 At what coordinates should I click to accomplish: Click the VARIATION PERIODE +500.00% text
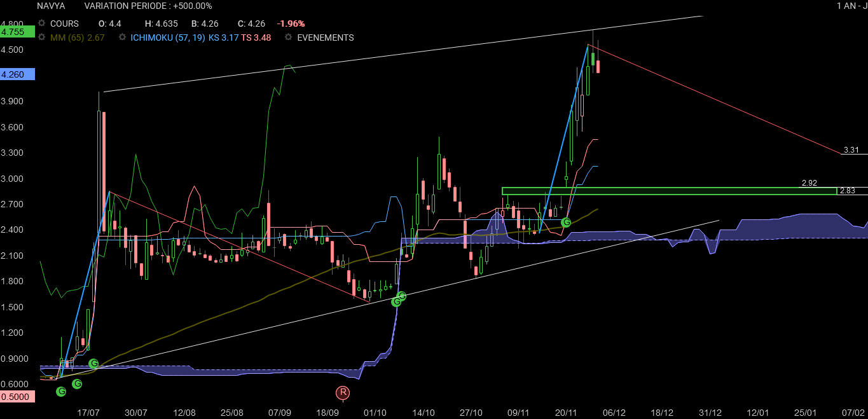pos(148,6)
